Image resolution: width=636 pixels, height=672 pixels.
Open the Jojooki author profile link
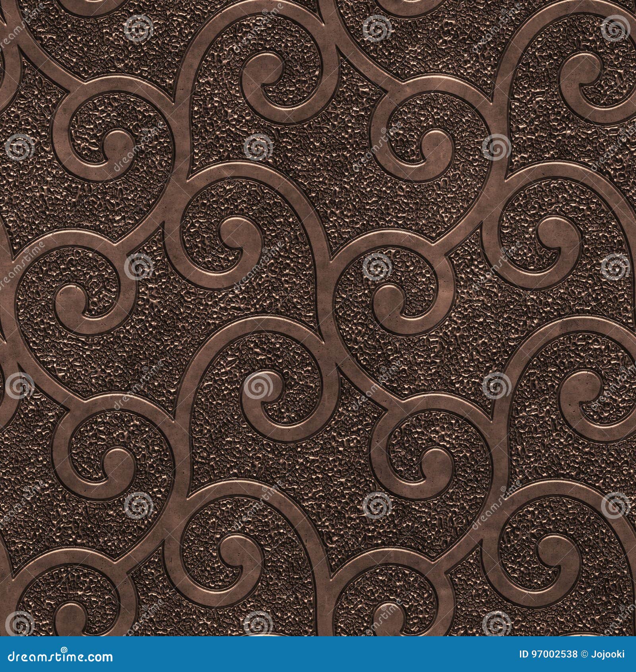pyautogui.click(x=607, y=654)
